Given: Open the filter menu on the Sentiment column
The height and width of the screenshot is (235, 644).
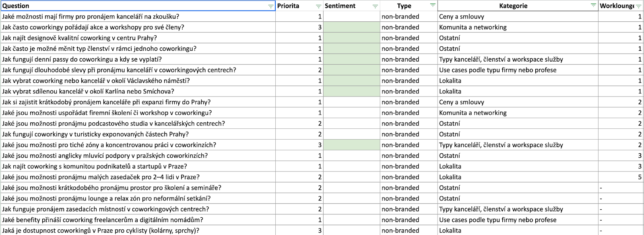Looking at the screenshot, I should (x=374, y=6).
